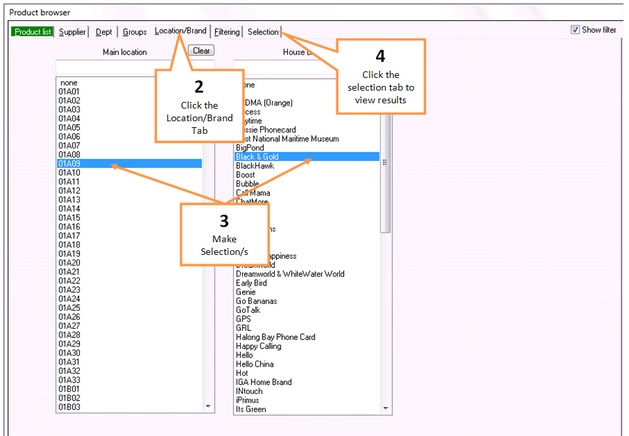Select location 01A02

pyautogui.click(x=129, y=100)
